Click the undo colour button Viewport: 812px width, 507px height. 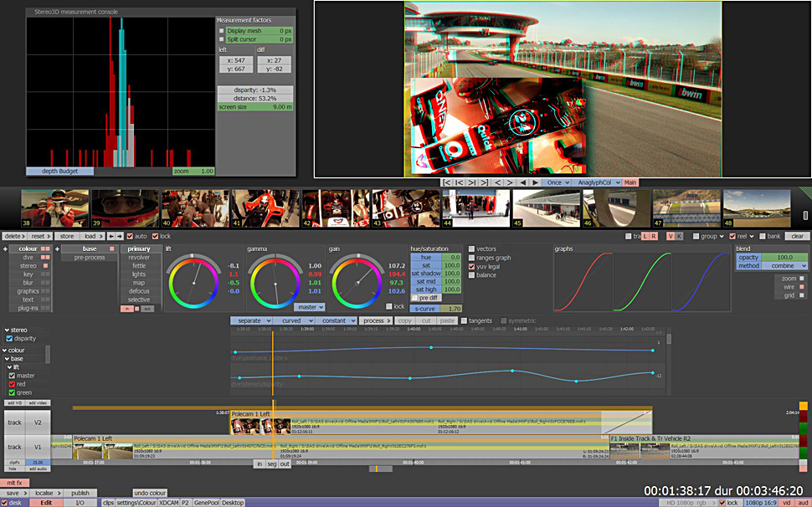[x=151, y=493]
